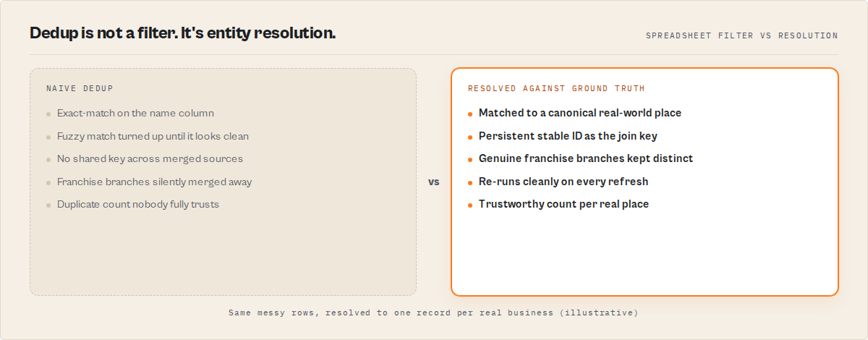Click 'No shared key across merged sources'
The image size is (868, 340).
[150, 158]
